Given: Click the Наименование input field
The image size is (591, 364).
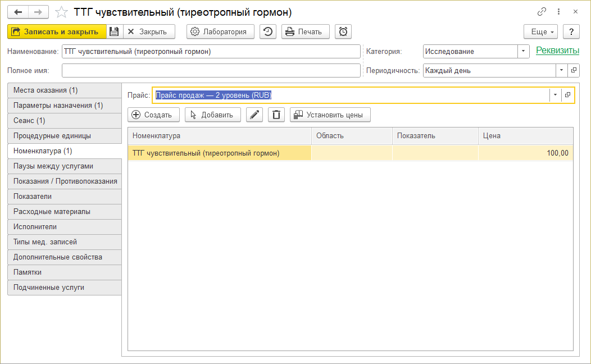Looking at the screenshot, I should [x=211, y=51].
